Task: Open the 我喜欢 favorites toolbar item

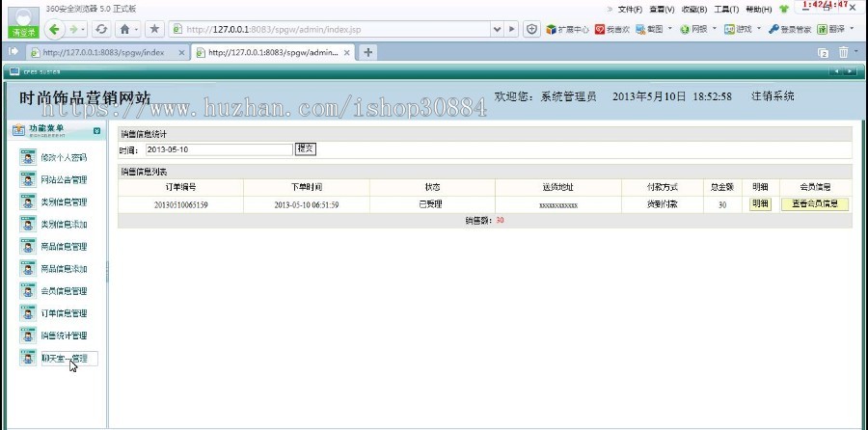Action: [x=612, y=29]
